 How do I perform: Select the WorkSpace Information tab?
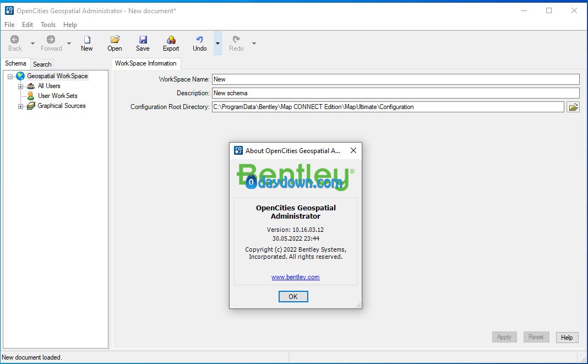coord(146,63)
